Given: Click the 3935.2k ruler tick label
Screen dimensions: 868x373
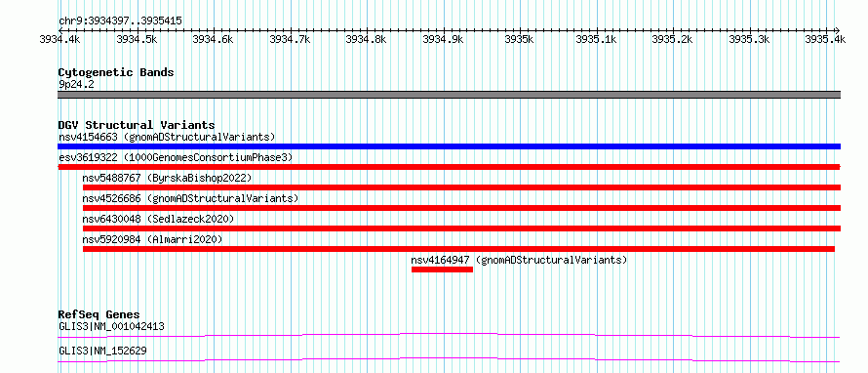Looking at the screenshot, I should 672,39.
